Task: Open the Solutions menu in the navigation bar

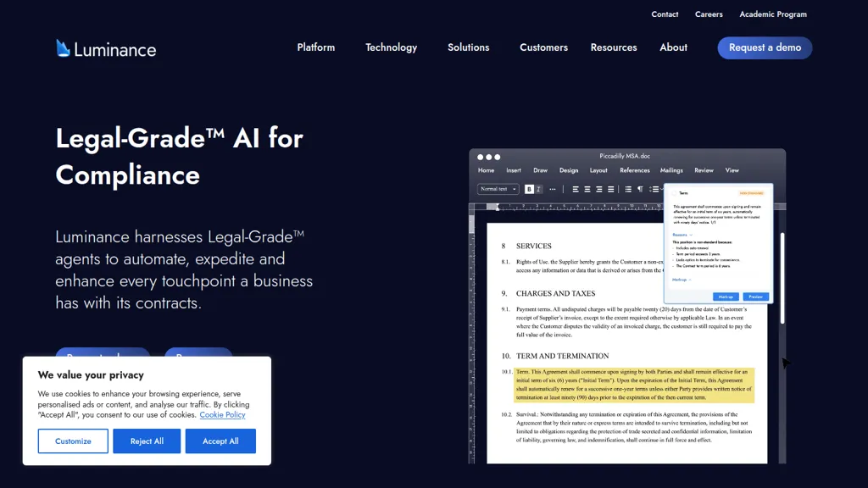Action: point(468,47)
